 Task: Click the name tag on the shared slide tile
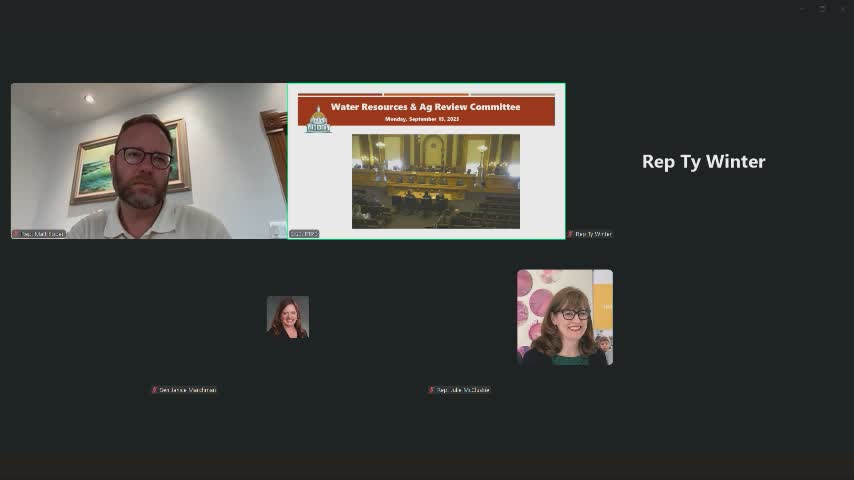tap(304, 234)
